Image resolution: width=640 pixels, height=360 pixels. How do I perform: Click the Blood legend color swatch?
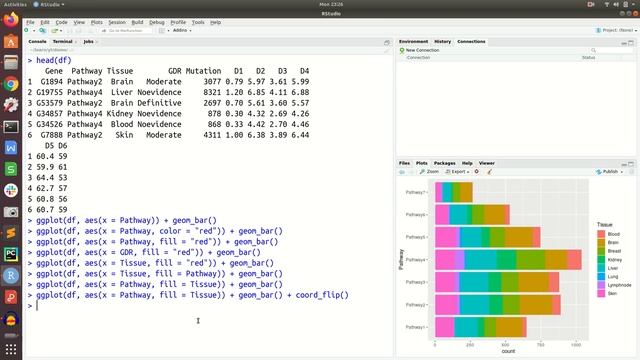(x=601, y=234)
